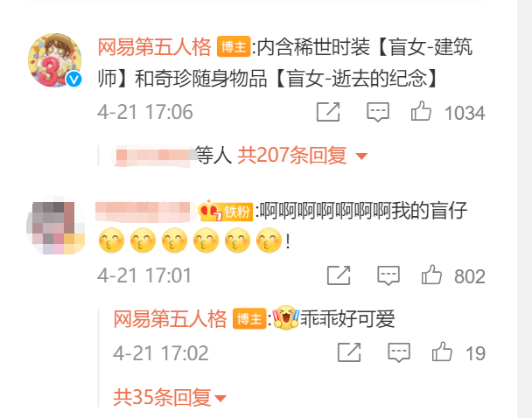Share the 4-21 17:01 comment
Image resolution: width=532 pixels, height=418 pixels.
(x=339, y=275)
